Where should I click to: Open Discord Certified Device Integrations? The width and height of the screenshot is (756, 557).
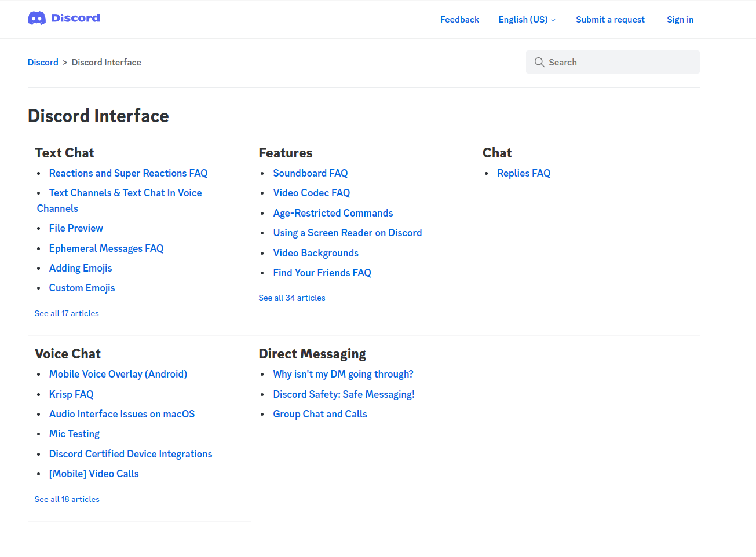[130, 454]
